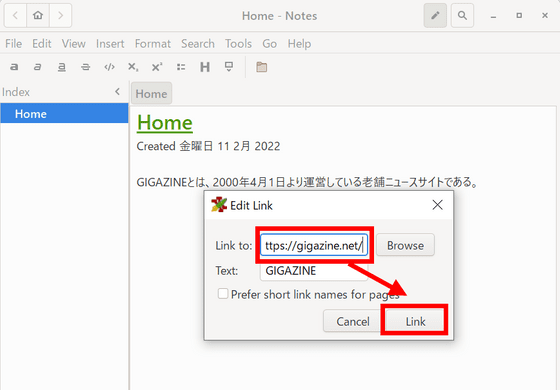The height and width of the screenshot is (390, 560).
Task: Click the Attachments folder toolbar icon
Action: [261, 67]
